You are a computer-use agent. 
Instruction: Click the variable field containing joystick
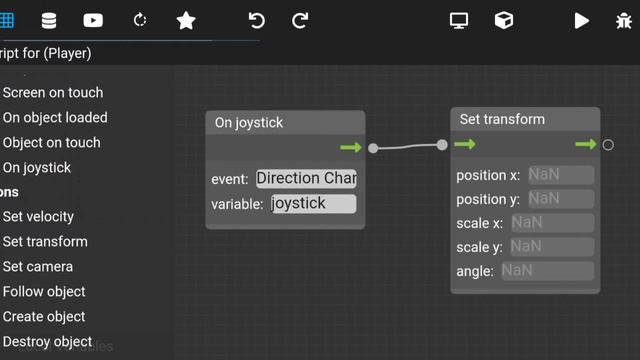[x=313, y=204]
